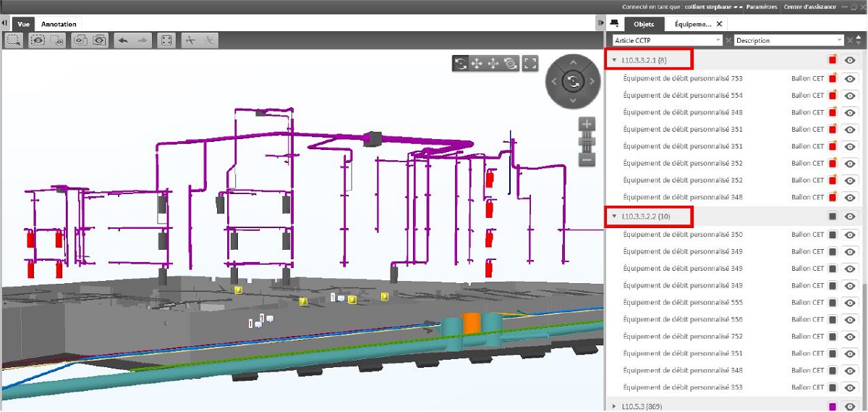Open Paramètres in the top bar
The height and width of the screenshot is (412, 868).
pos(759,7)
